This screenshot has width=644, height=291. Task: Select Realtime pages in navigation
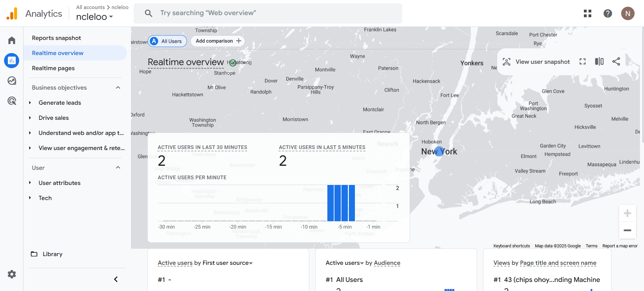point(53,68)
